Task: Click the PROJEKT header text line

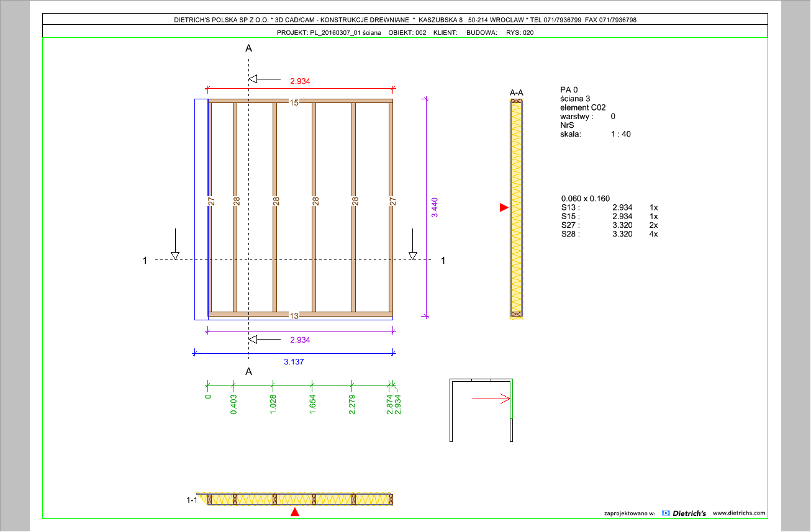Action: [405, 32]
